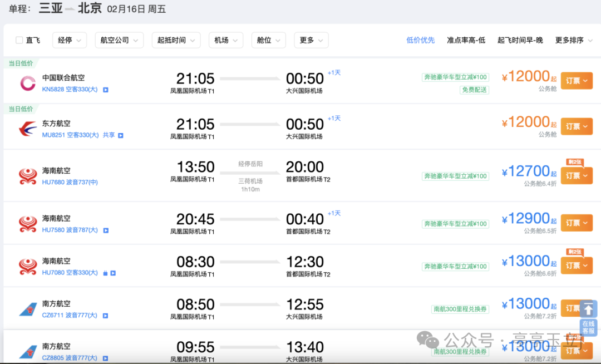The image size is (601, 364).
Task: Expand the 更多 filters dropdown
Action: pos(311,40)
